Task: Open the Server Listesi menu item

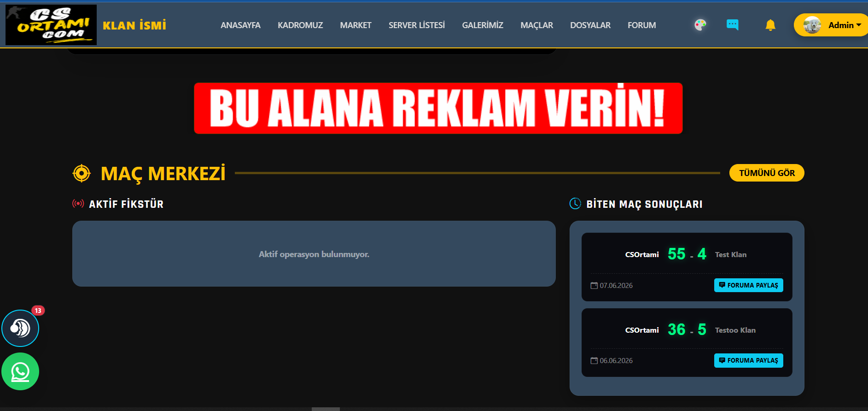Action: coord(417,25)
